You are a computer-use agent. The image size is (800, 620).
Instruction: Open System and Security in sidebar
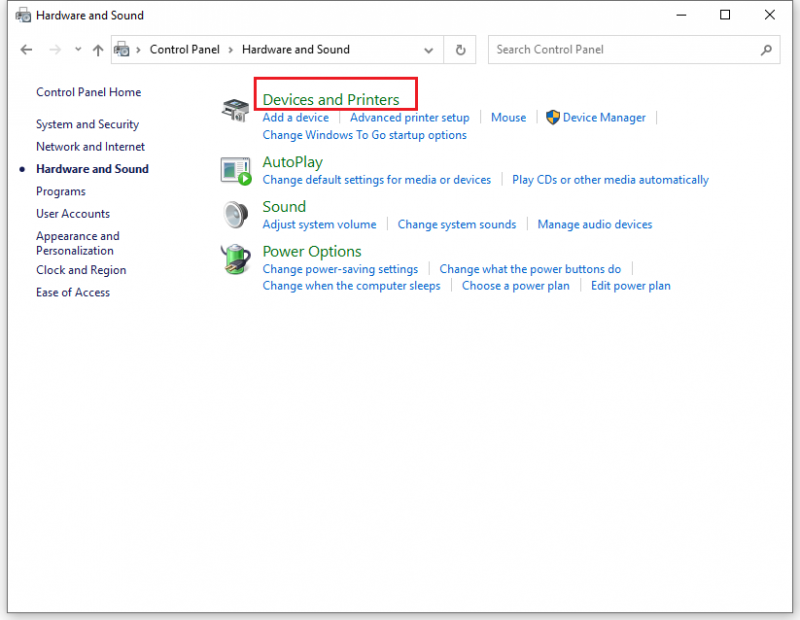tap(87, 124)
